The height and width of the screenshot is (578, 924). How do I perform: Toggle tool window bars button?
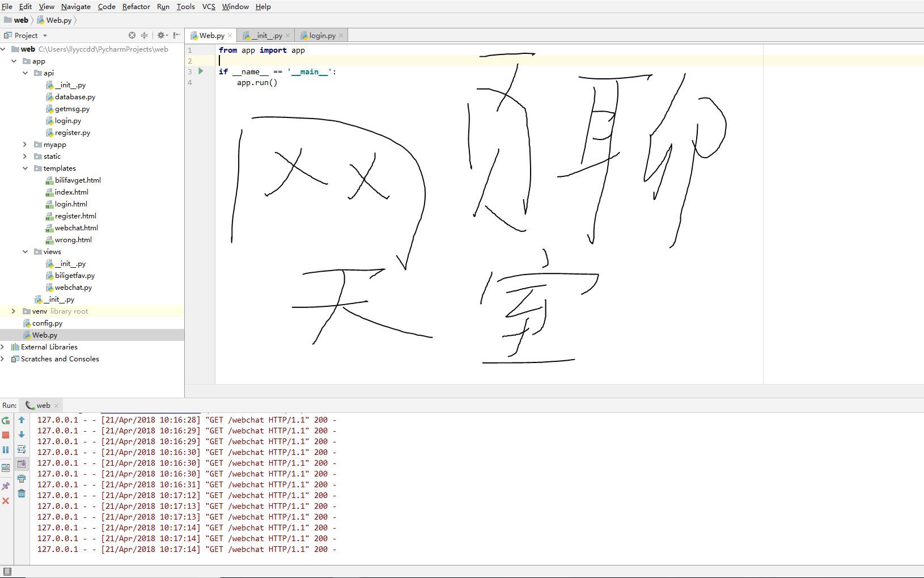(7, 571)
